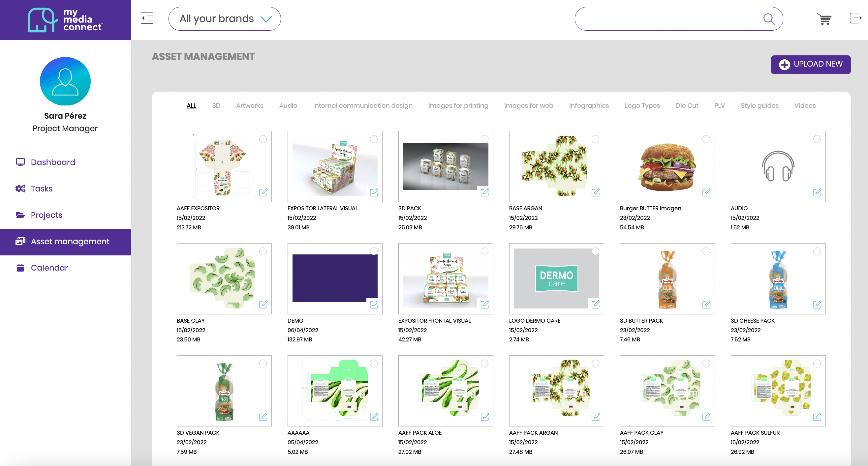Image resolution: width=868 pixels, height=466 pixels.
Task: Select the DEMO asset radio circle
Action: point(374,251)
